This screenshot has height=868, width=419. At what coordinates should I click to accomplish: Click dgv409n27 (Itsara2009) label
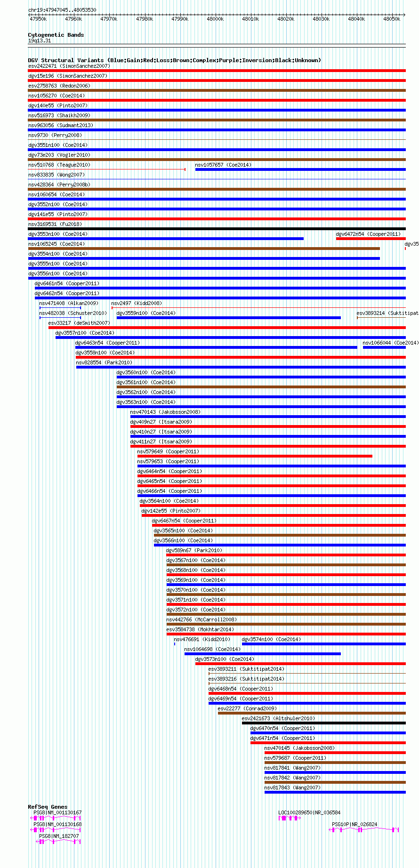tap(161, 422)
